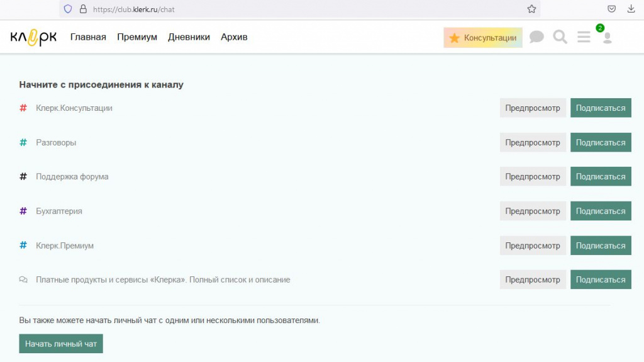Click the browser address bar URL
Screen dimensions: 644x362
(x=133, y=9)
